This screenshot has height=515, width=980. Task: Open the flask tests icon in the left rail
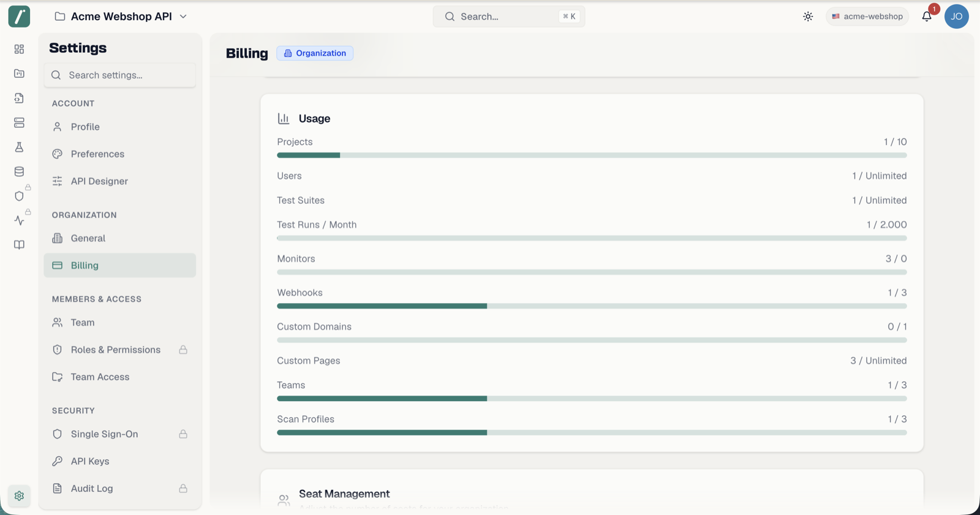(x=19, y=147)
